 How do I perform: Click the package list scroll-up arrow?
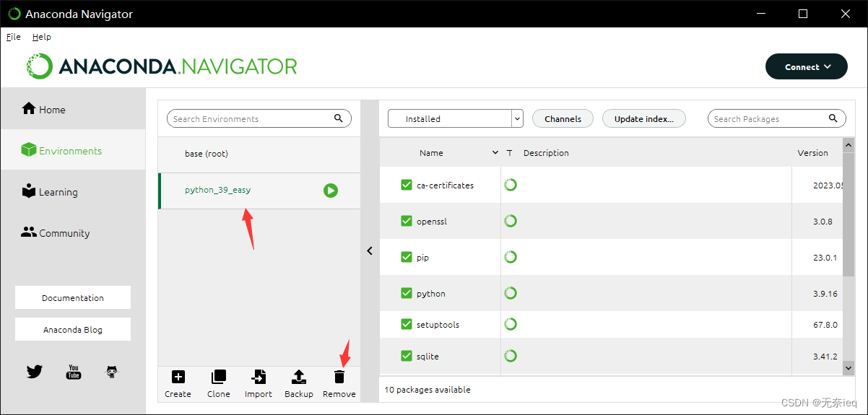coord(849,145)
